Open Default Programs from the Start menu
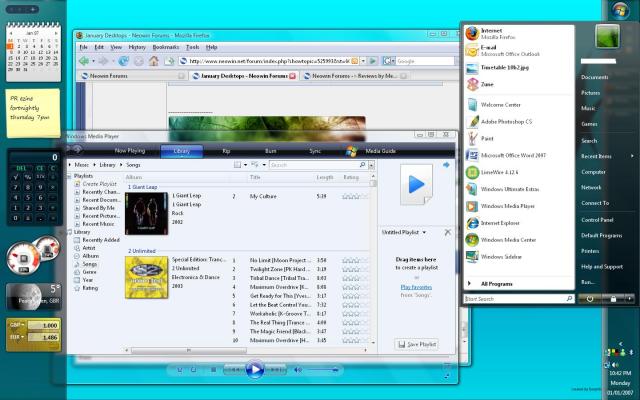640x400 pixels. tap(601, 236)
